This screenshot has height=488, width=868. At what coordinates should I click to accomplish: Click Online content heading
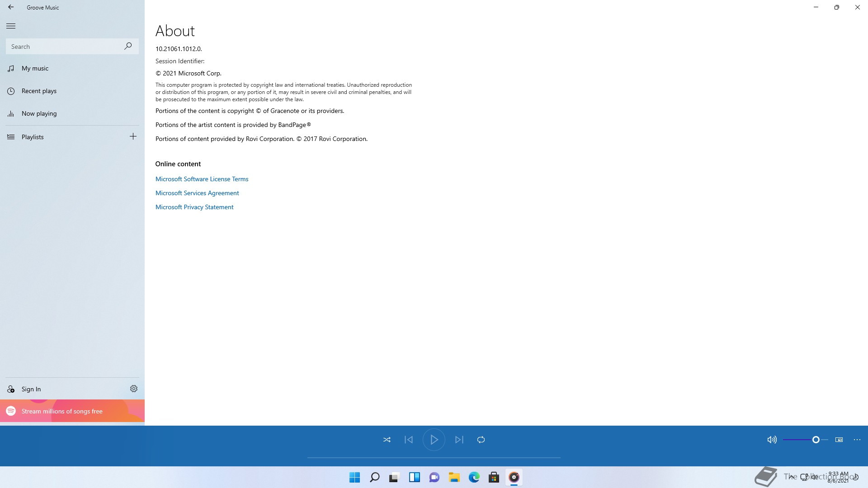[x=178, y=164]
